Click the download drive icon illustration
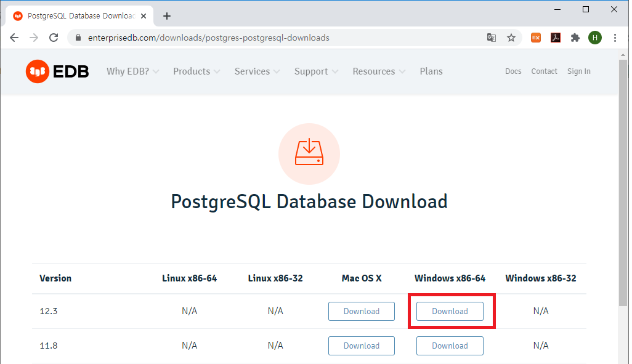 (x=309, y=153)
